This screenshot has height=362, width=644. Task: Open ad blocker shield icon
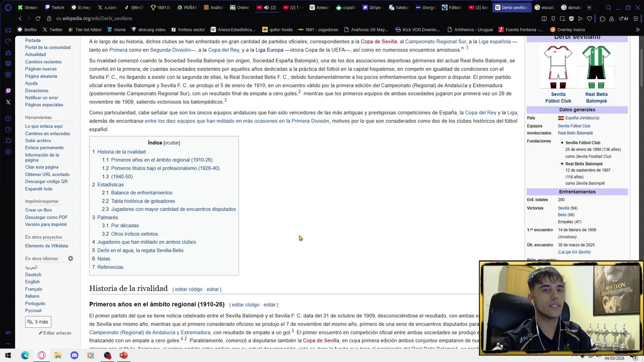pyautogui.click(x=571, y=19)
